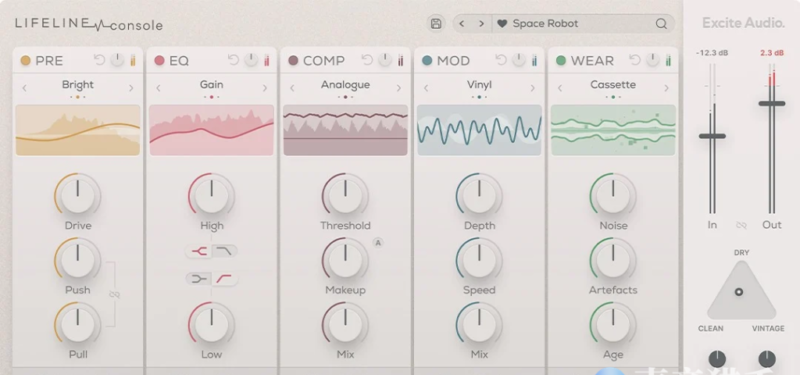Open the COMP module level meter icon

(401, 61)
